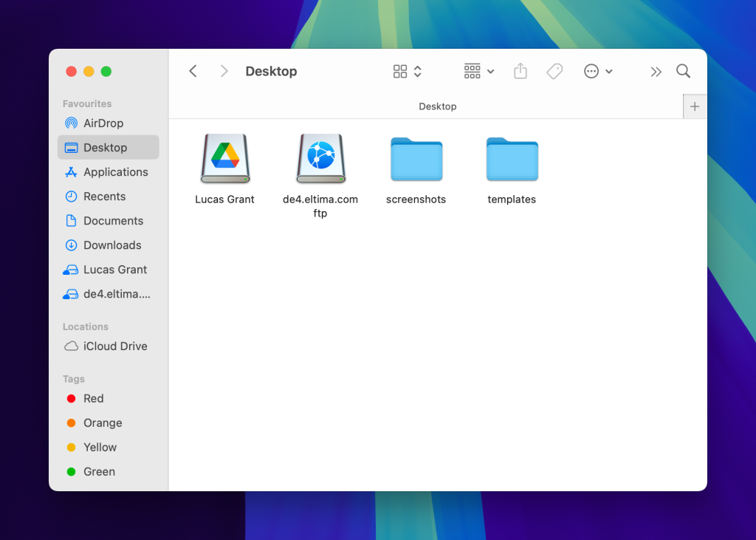Go forward with the right chevron
The height and width of the screenshot is (540, 756).
click(x=224, y=71)
